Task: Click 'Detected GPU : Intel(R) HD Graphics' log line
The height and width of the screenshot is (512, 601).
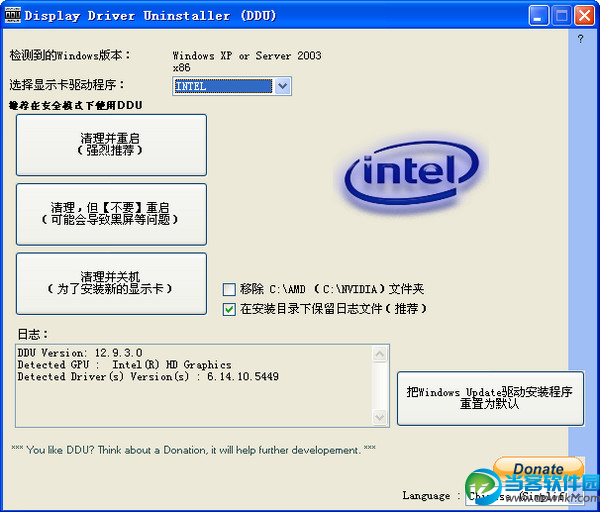Action: point(125,364)
